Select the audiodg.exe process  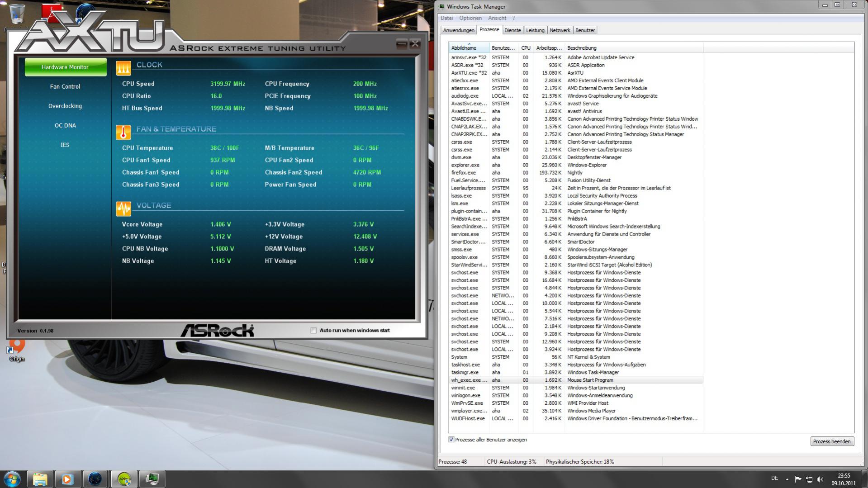[x=576, y=96]
